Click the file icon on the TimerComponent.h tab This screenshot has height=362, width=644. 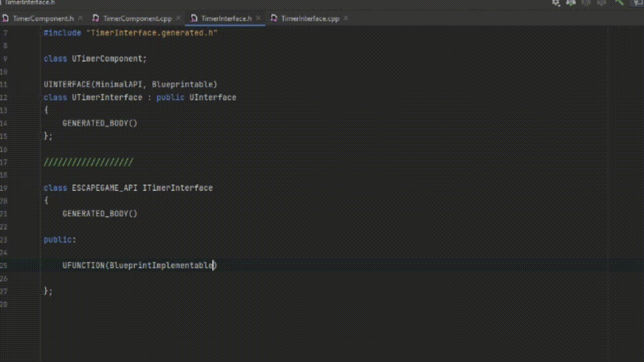(x=6, y=18)
